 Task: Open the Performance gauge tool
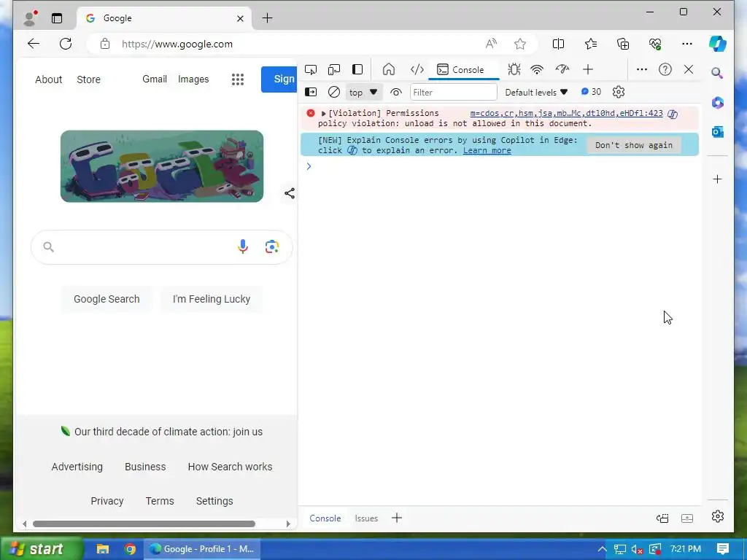click(562, 69)
